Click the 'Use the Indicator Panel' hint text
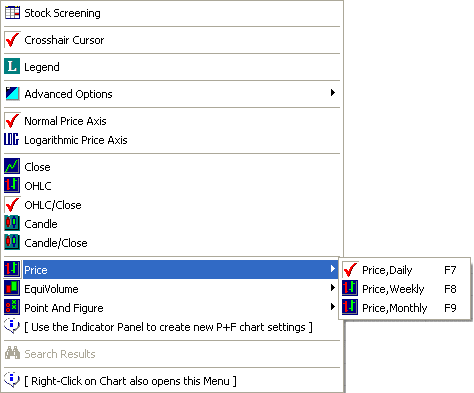 pyautogui.click(x=168, y=327)
